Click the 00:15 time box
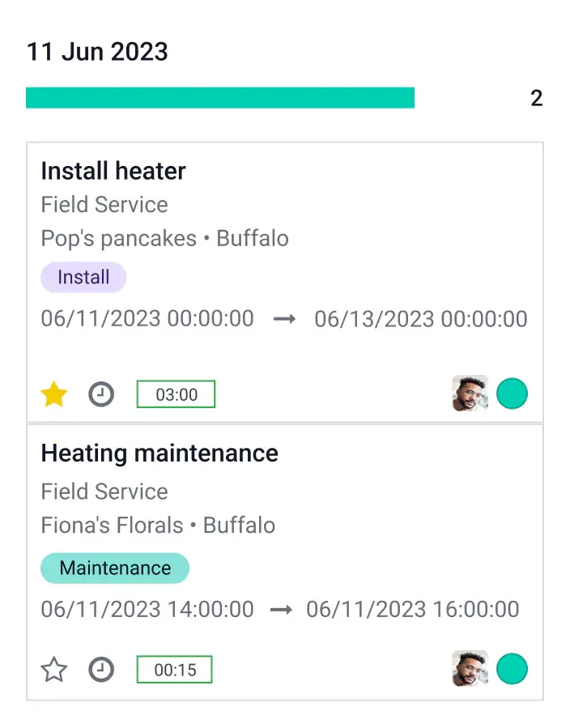570x728 pixels. click(174, 670)
